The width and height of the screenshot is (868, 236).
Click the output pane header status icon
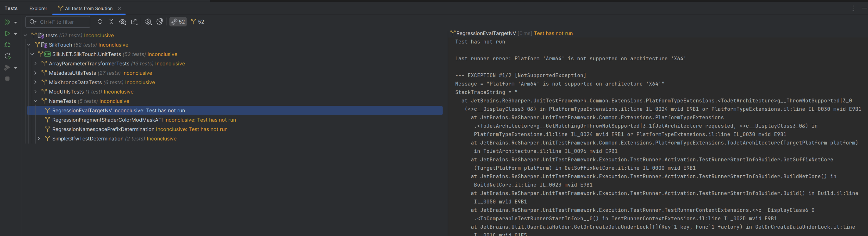[x=453, y=33]
